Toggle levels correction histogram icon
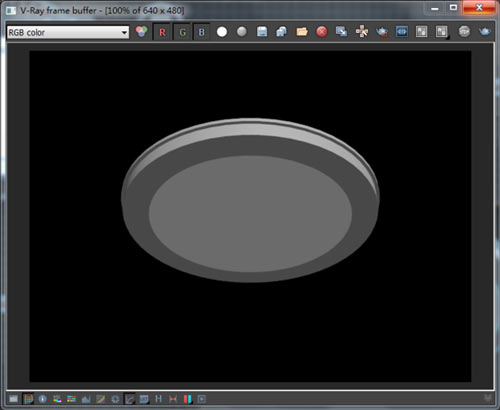This screenshot has width=500, height=410. pyautogui.click(x=86, y=399)
